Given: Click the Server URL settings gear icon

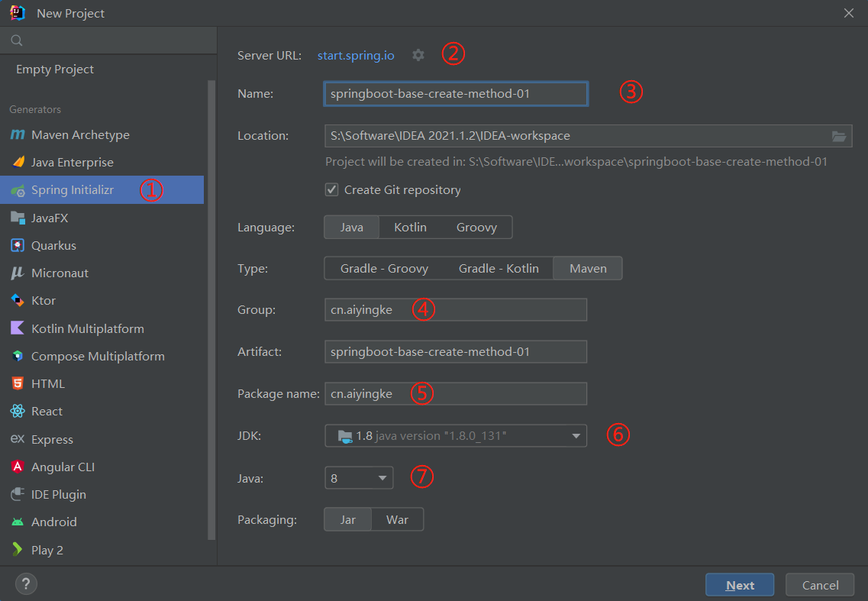Looking at the screenshot, I should [418, 55].
